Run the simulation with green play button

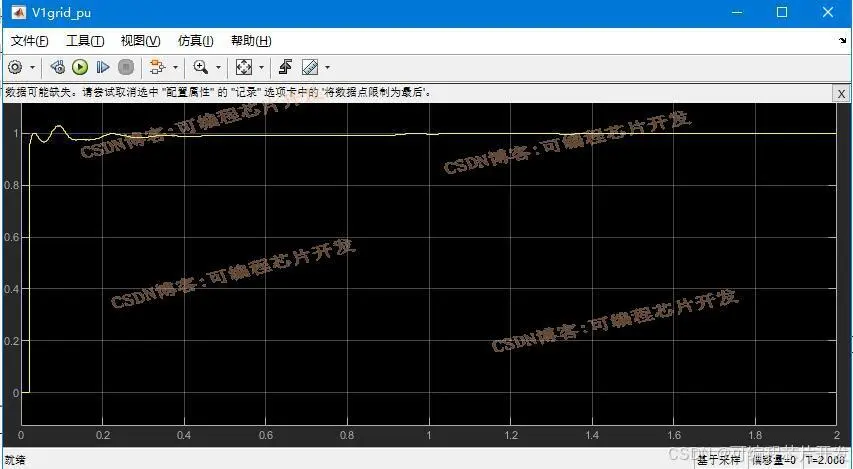(80, 67)
